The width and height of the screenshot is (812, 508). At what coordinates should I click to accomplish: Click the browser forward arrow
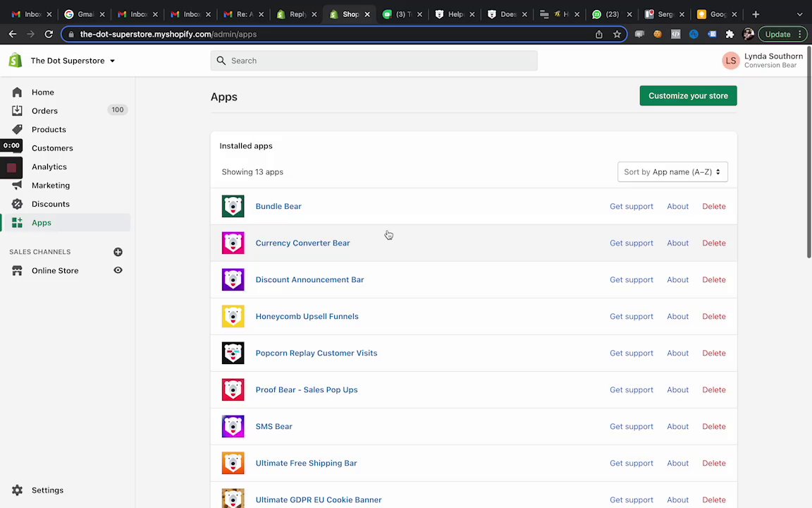point(30,34)
